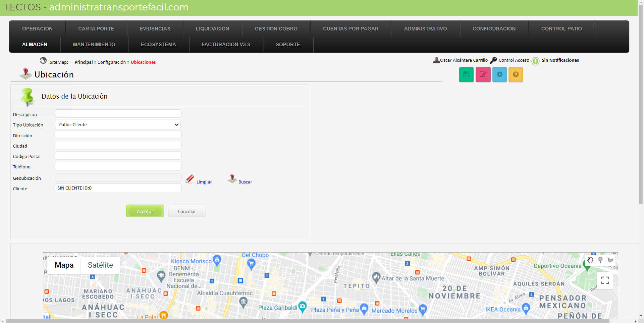Select the marker drawing tool on map

[600, 260]
